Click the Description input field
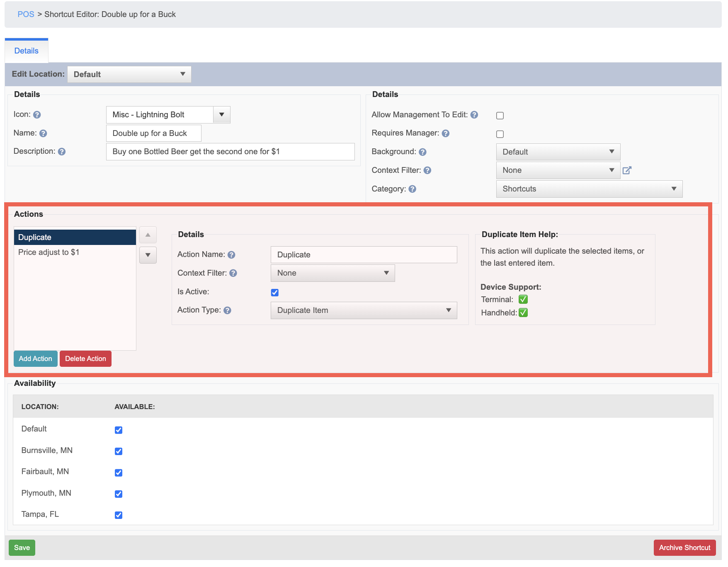 231,152
